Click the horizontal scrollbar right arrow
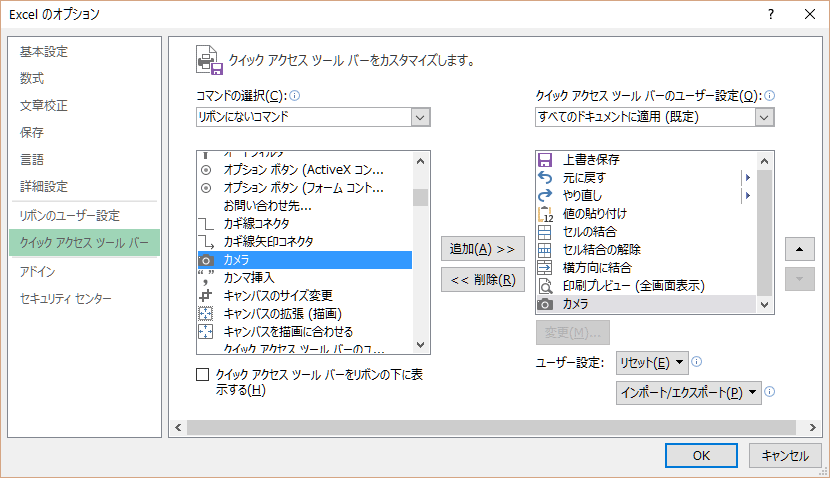 tap(812, 428)
